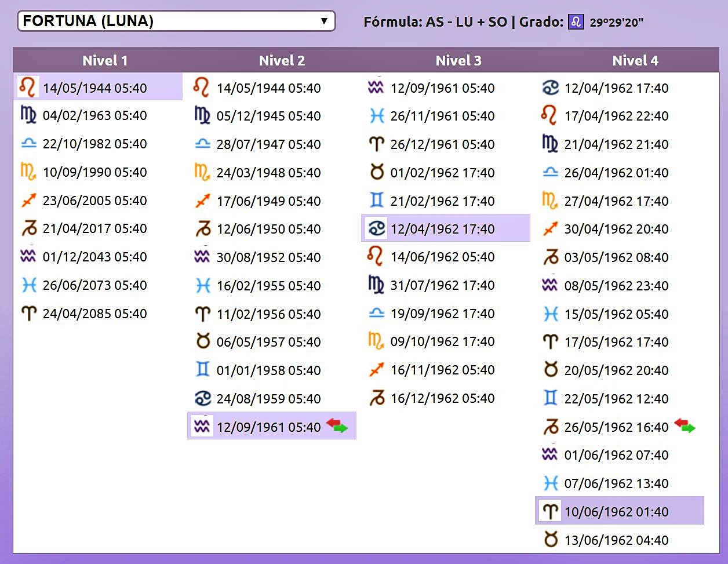This screenshot has height=564, width=728.
Task: Open the FORTUNA (LUNA) dropdown
Action: tap(176, 21)
